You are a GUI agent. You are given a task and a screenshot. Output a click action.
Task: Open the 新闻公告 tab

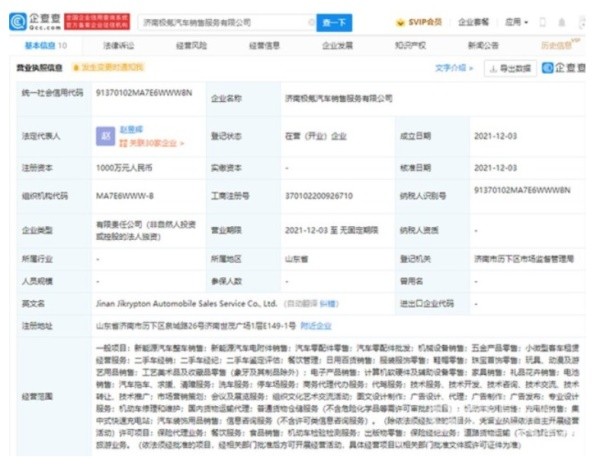click(483, 46)
